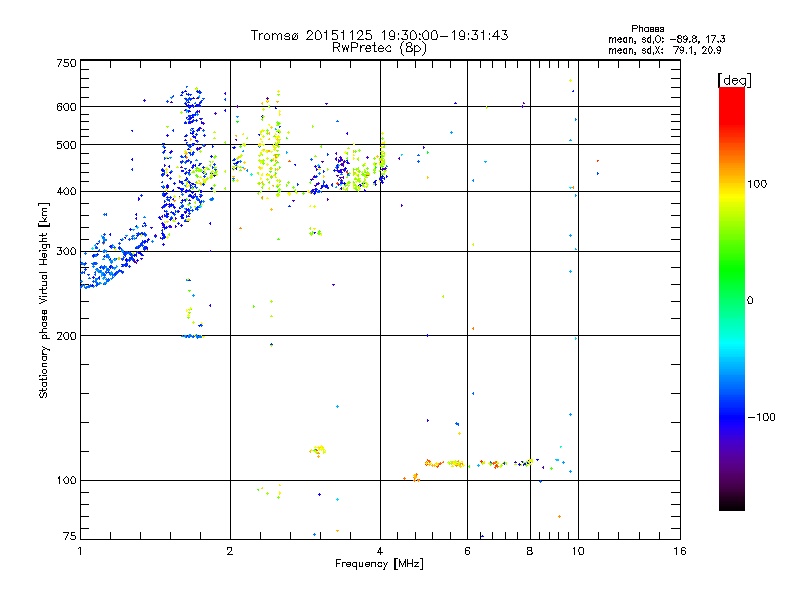The width and height of the screenshot is (800, 600).
Task: Click the yellow echo cluster near 3 MHz, 115 km
Action: [x=317, y=451]
